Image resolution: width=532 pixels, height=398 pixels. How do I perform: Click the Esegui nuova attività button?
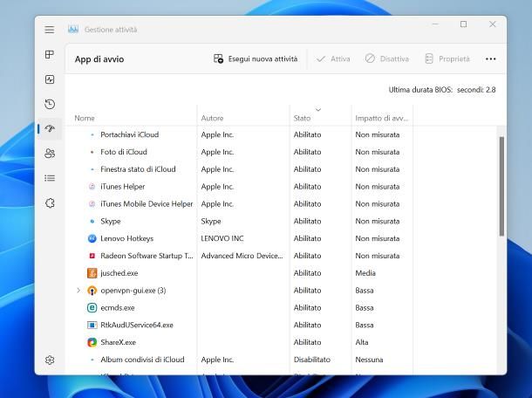pos(256,58)
